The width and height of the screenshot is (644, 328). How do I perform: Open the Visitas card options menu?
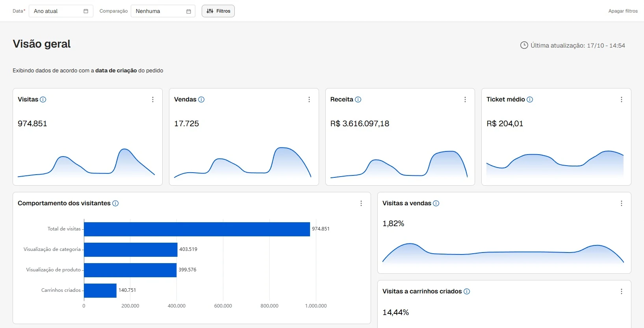click(x=153, y=100)
